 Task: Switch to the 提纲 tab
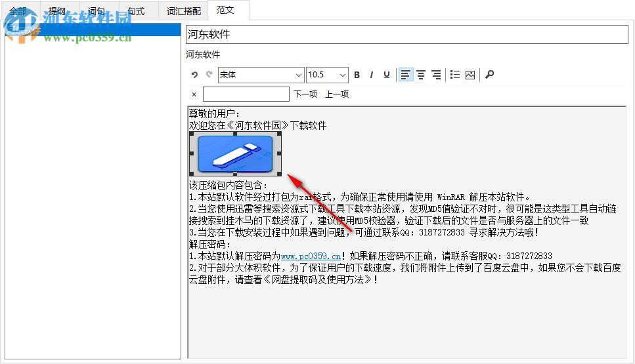[x=57, y=11]
